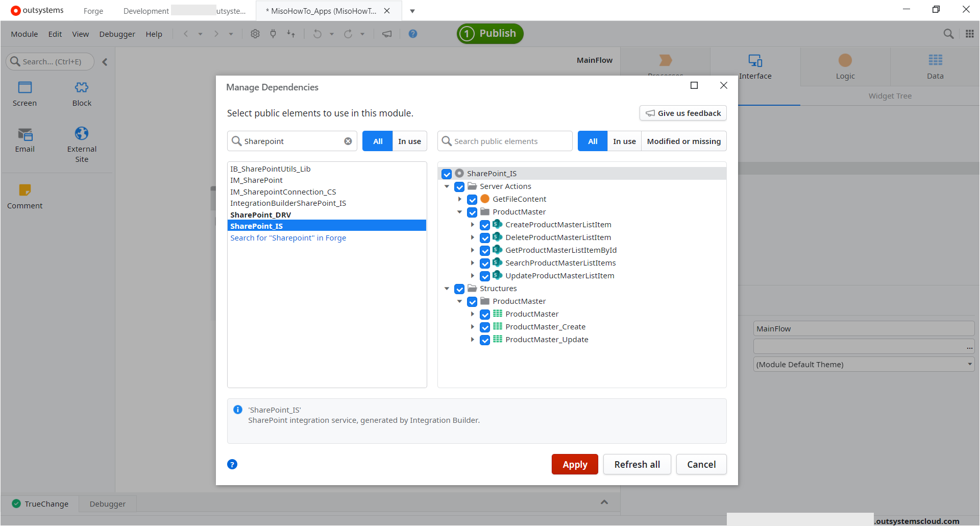This screenshot has height=526, width=980.
Task: Click the Apply button
Action: pyautogui.click(x=574, y=464)
